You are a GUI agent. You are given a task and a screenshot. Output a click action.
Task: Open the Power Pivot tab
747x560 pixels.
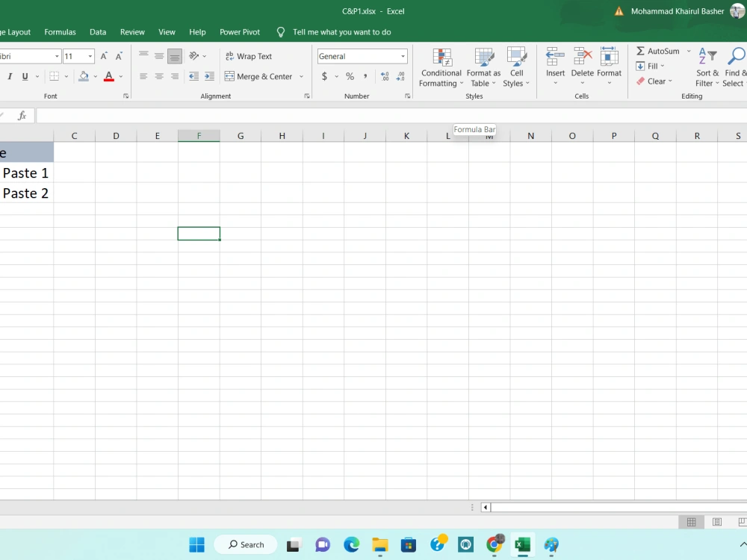(240, 32)
